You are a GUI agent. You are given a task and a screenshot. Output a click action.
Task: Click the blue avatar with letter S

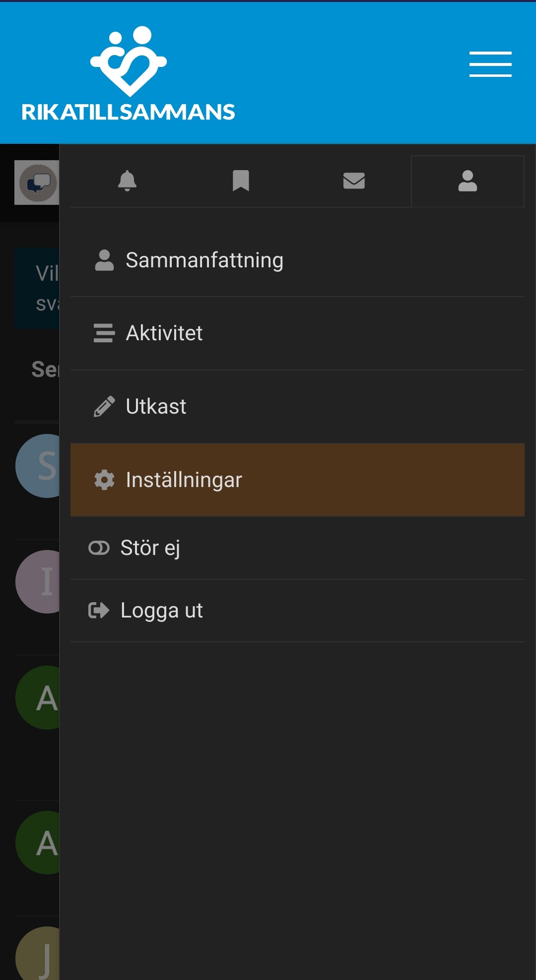(x=44, y=466)
